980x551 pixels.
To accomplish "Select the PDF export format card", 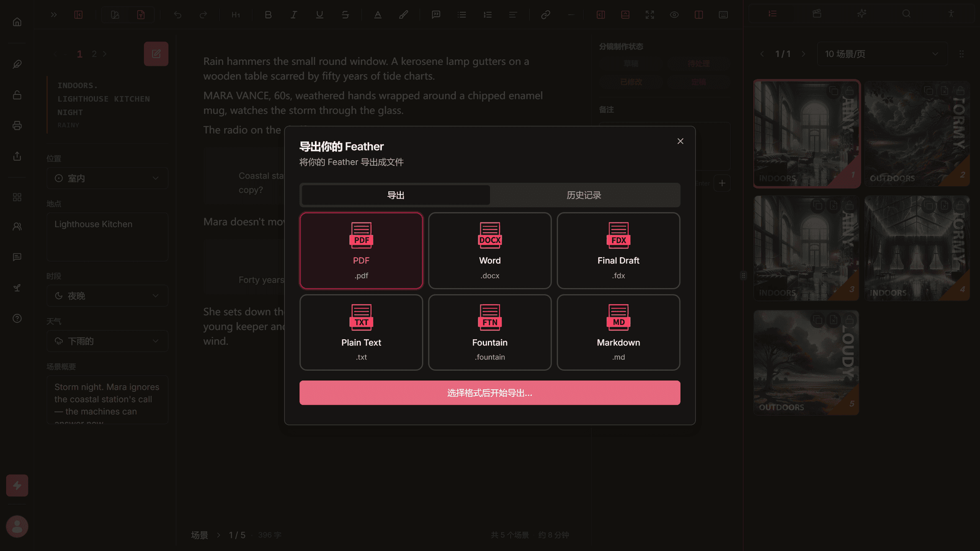I will coord(361,251).
